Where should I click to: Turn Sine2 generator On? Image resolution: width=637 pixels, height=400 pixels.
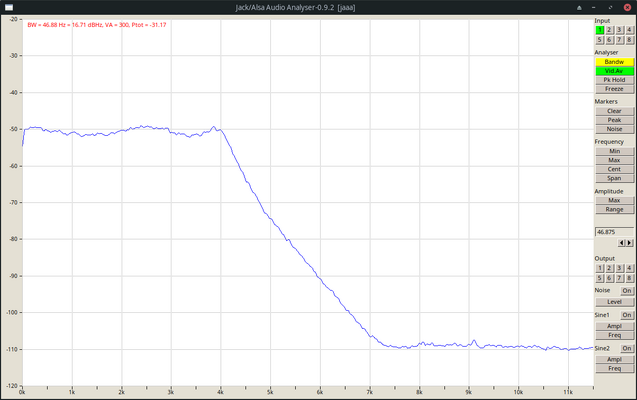627,348
